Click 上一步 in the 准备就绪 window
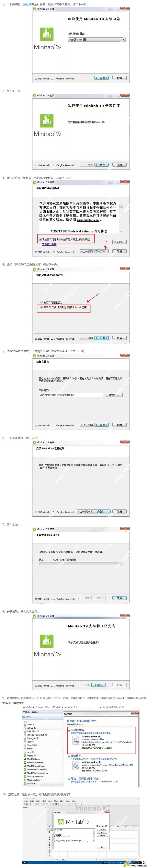Screen dimensions: 148x868 [84, 511]
